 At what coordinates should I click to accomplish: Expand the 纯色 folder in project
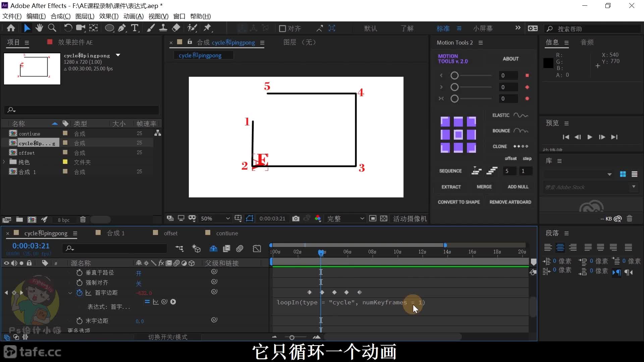point(4,162)
